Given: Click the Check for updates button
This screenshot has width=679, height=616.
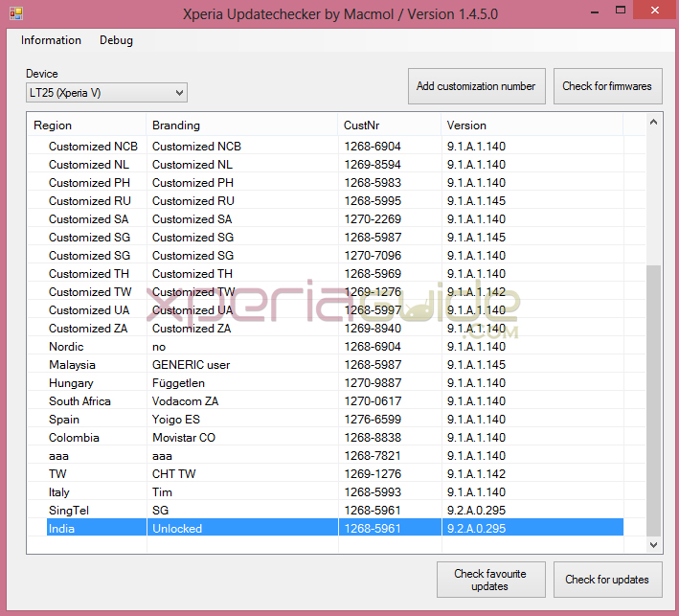Looking at the screenshot, I should point(607,580).
